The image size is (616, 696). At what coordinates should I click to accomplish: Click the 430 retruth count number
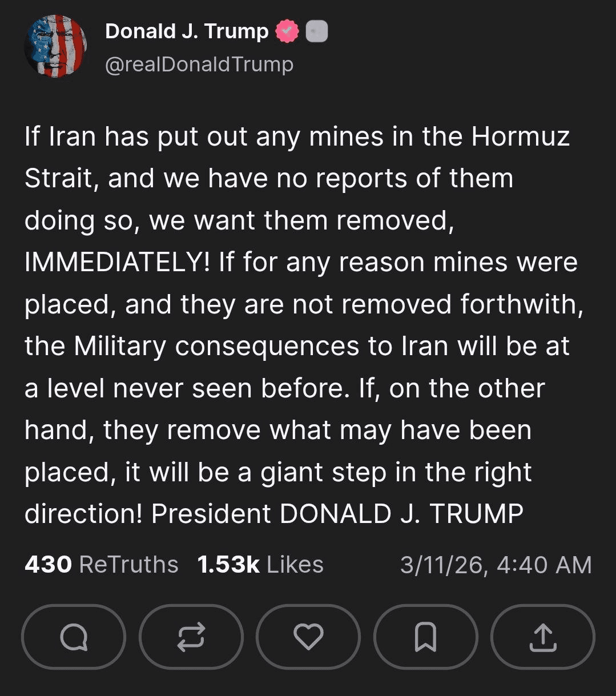(48, 565)
